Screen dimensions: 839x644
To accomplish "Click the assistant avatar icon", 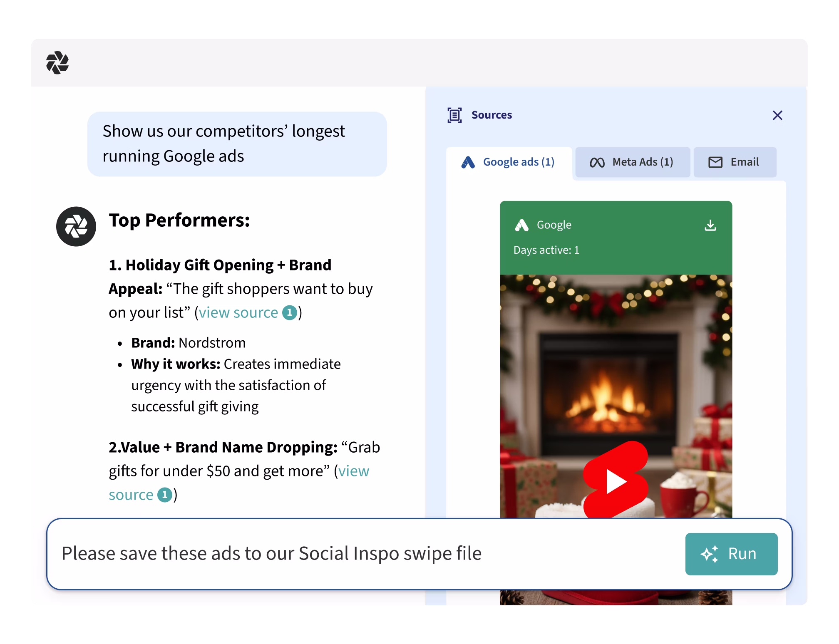I will point(76,227).
